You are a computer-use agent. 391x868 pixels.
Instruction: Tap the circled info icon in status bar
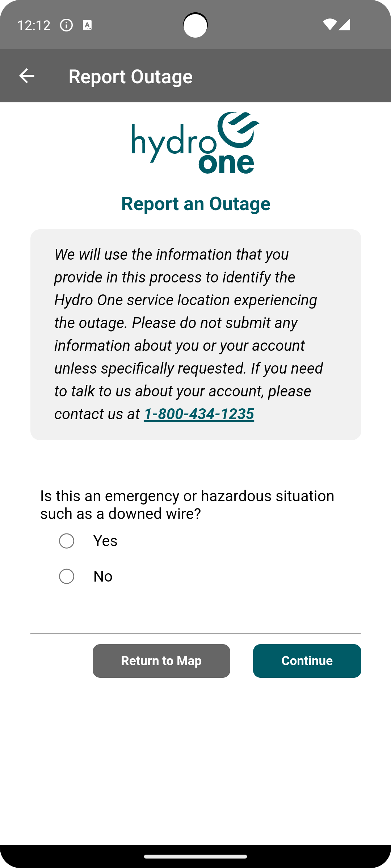point(66,25)
